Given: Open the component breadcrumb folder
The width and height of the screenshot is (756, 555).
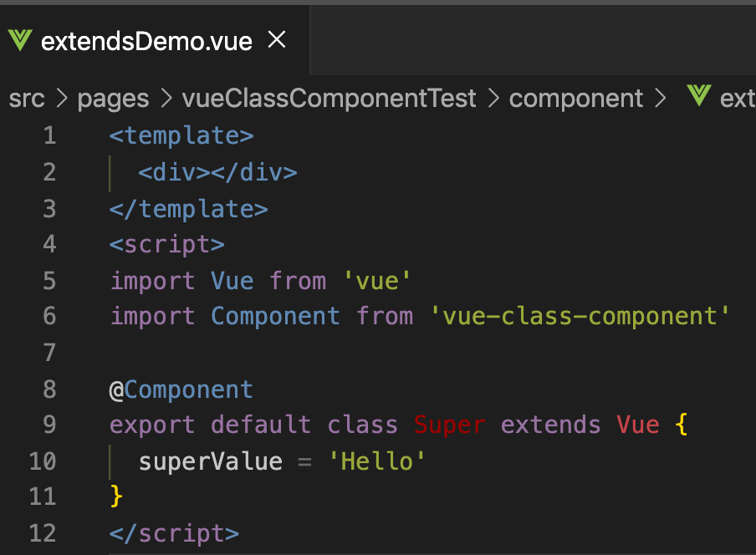Looking at the screenshot, I should [x=575, y=99].
